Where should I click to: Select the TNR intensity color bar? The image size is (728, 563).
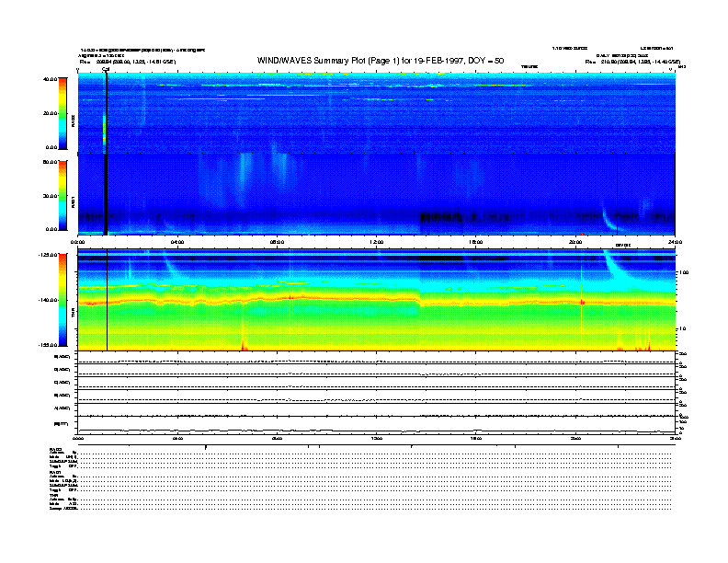[x=63, y=300]
